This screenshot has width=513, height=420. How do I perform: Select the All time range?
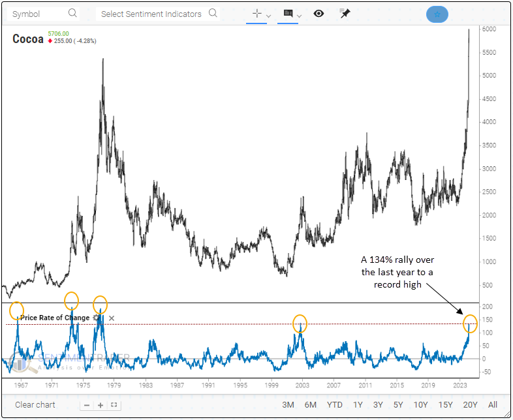[x=492, y=404]
